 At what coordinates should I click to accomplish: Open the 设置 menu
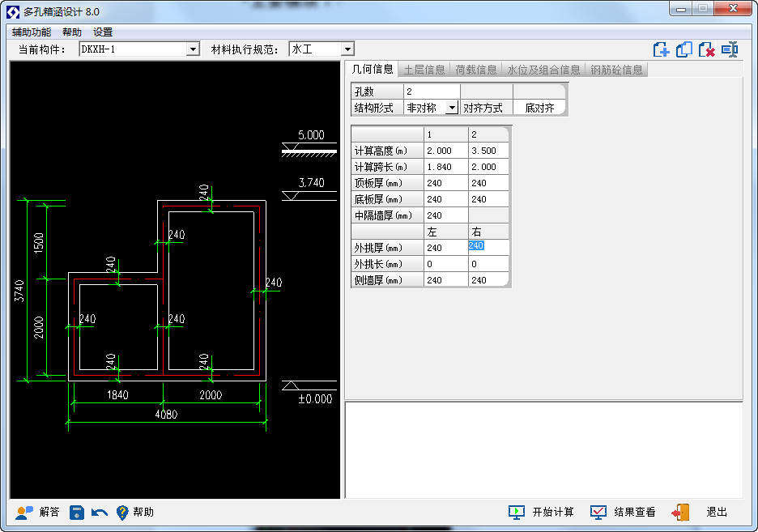[103, 32]
